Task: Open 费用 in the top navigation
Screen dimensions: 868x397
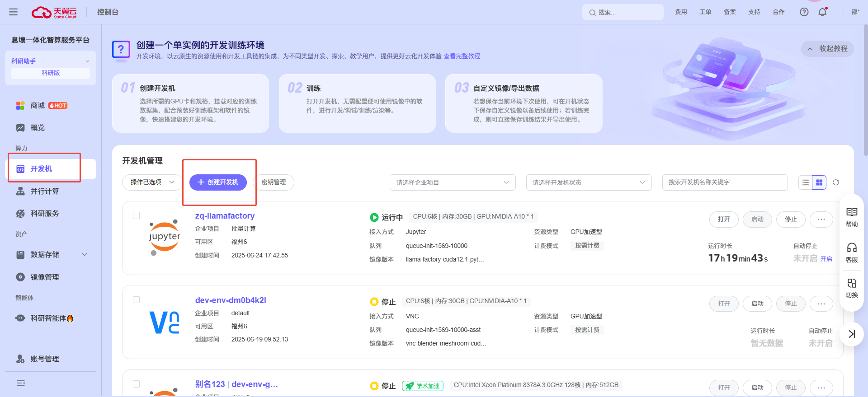Action: click(x=681, y=12)
